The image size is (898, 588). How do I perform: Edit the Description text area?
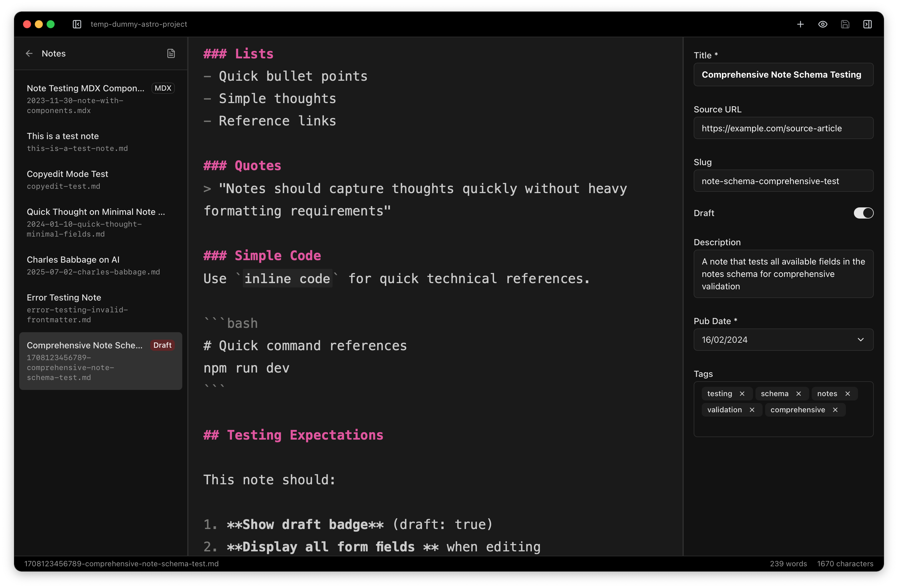[783, 274]
